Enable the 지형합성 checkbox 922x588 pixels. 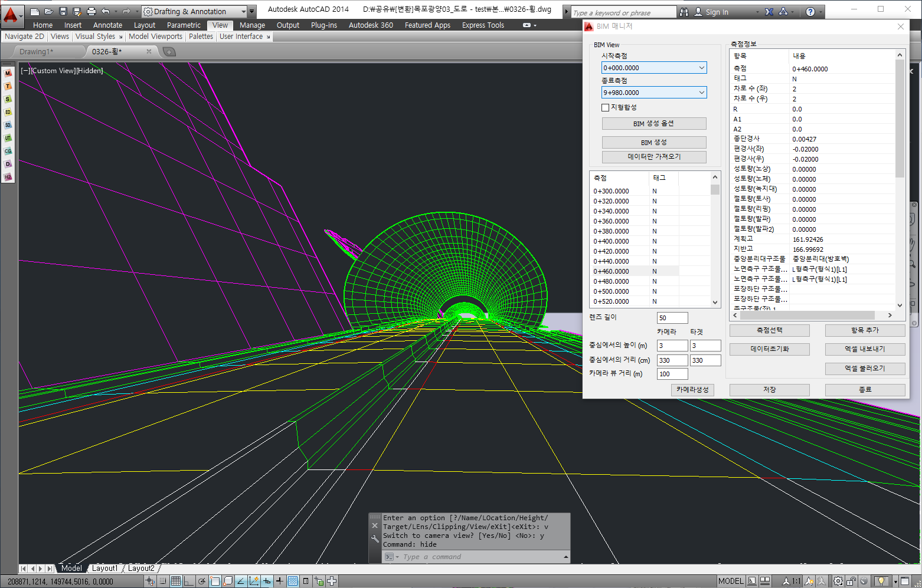point(605,107)
